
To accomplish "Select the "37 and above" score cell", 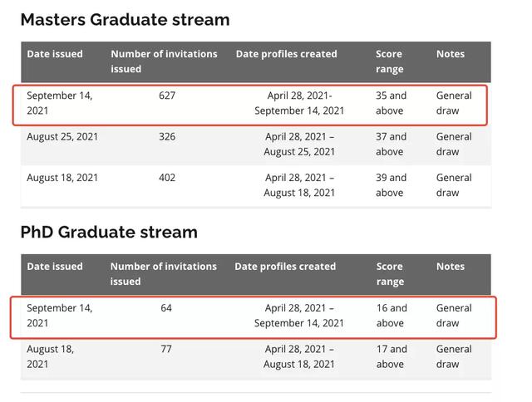I will [391, 144].
